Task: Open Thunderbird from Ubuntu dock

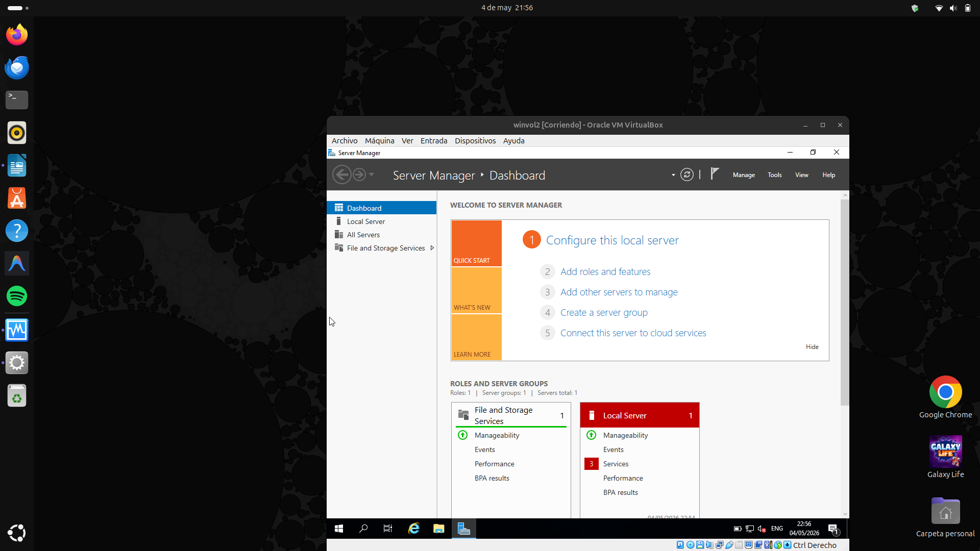Action: click(x=17, y=67)
